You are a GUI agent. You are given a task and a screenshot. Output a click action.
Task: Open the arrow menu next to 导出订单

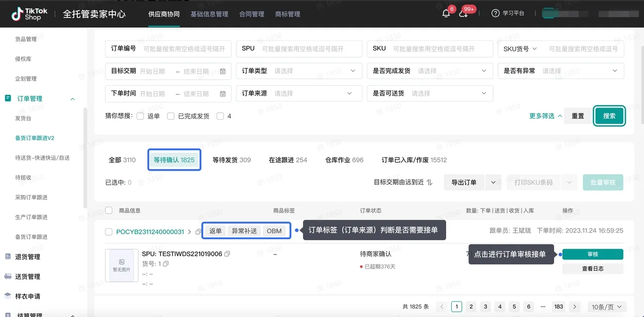point(493,182)
